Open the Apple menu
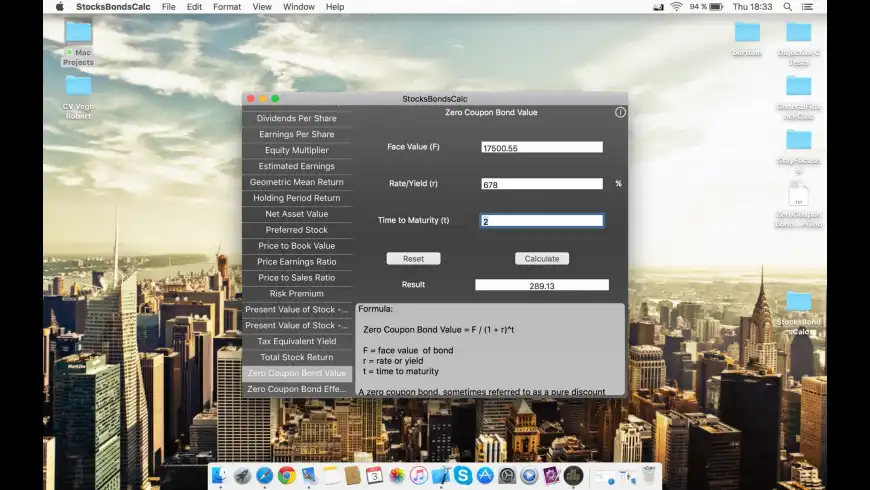Screen dimensions: 870x490 coord(59,7)
